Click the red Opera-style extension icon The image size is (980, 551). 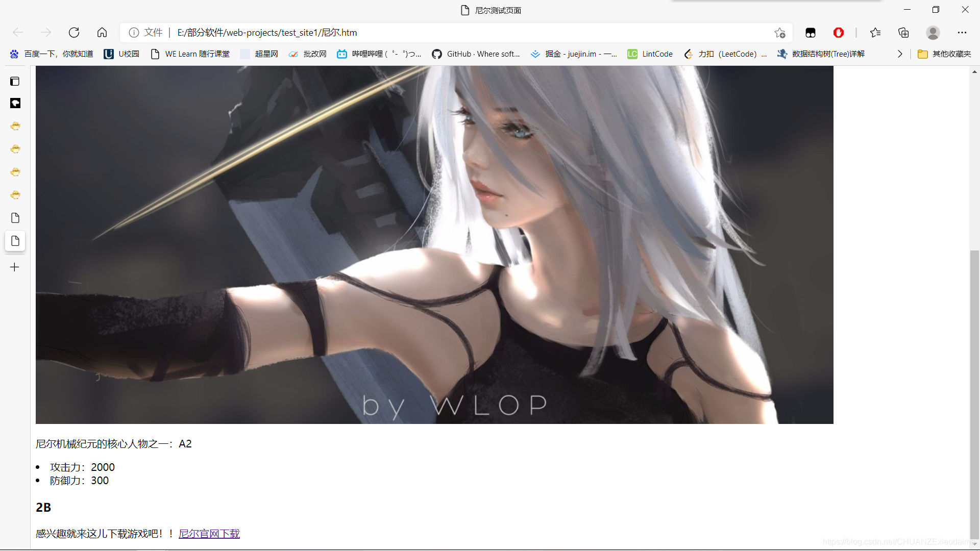pos(838,33)
